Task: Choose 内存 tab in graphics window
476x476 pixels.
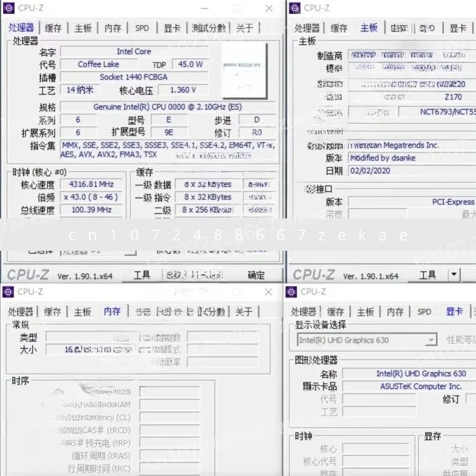Action: pos(395,312)
